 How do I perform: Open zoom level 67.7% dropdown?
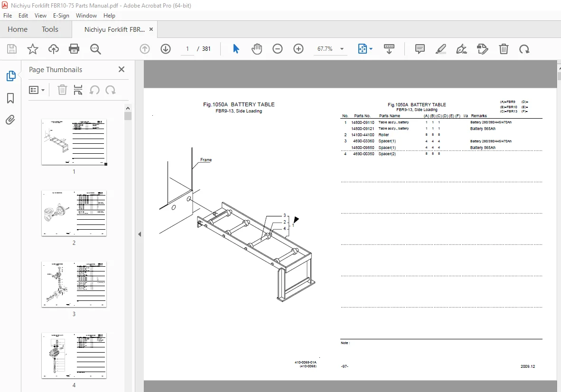(x=342, y=49)
